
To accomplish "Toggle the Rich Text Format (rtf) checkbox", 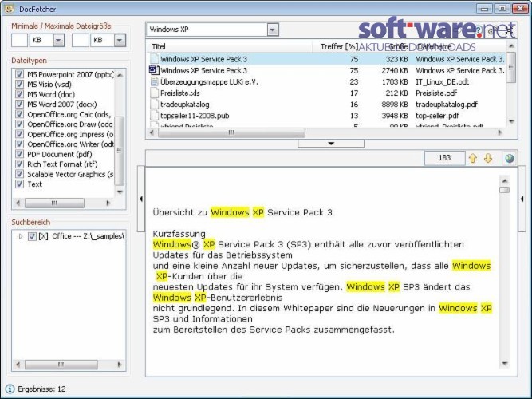I will pyautogui.click(x=19, y=164).
